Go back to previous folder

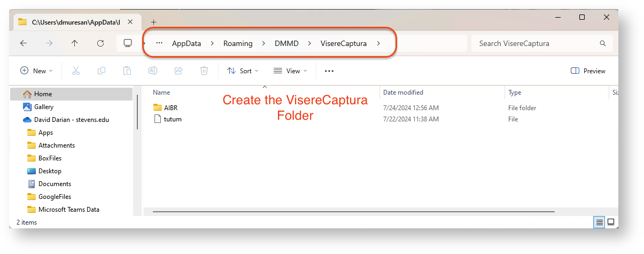24,43
